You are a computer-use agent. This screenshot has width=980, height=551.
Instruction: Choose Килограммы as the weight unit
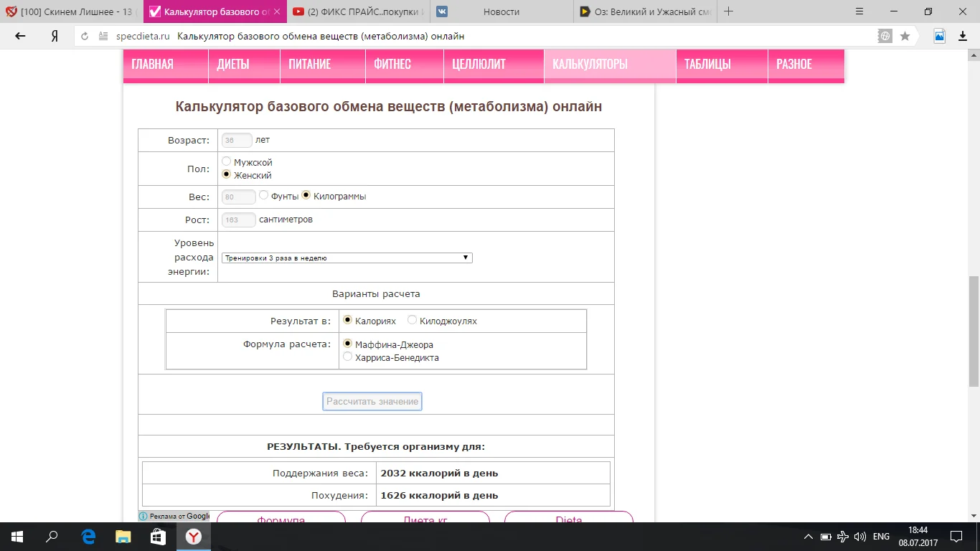click(306, 195)
